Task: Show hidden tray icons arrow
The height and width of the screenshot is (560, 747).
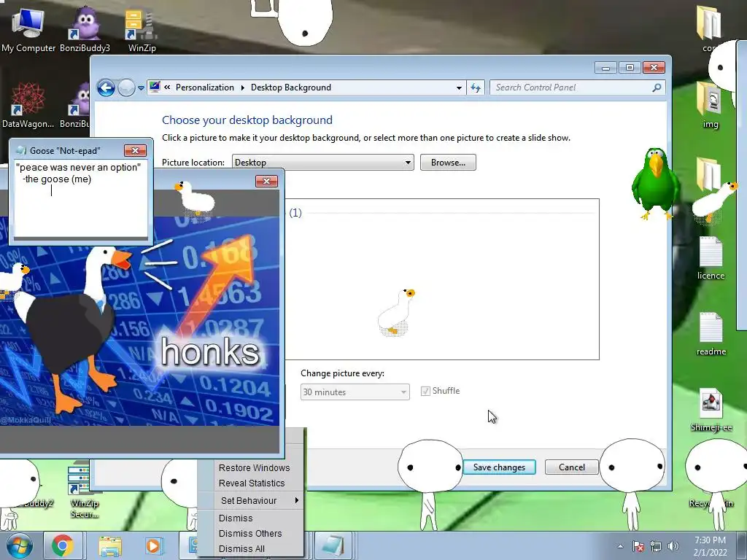Action: coord(620,546)
